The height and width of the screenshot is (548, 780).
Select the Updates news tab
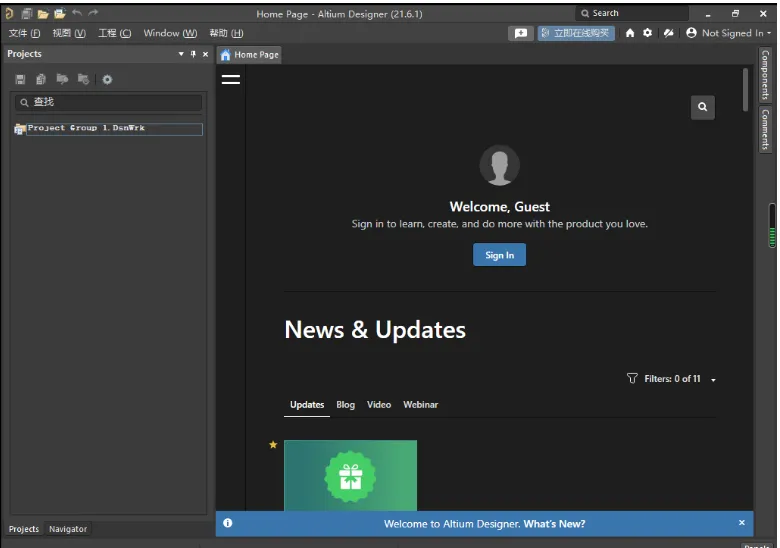(307, 405)
